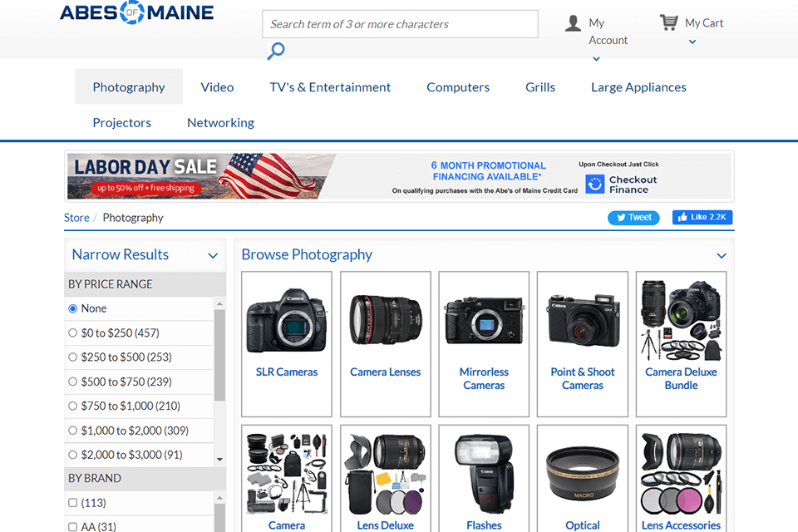Image resolution: width=798 pixels, height=532 pixels.
Task: Open the Photography menu tab
Action: tap(129, 87)
